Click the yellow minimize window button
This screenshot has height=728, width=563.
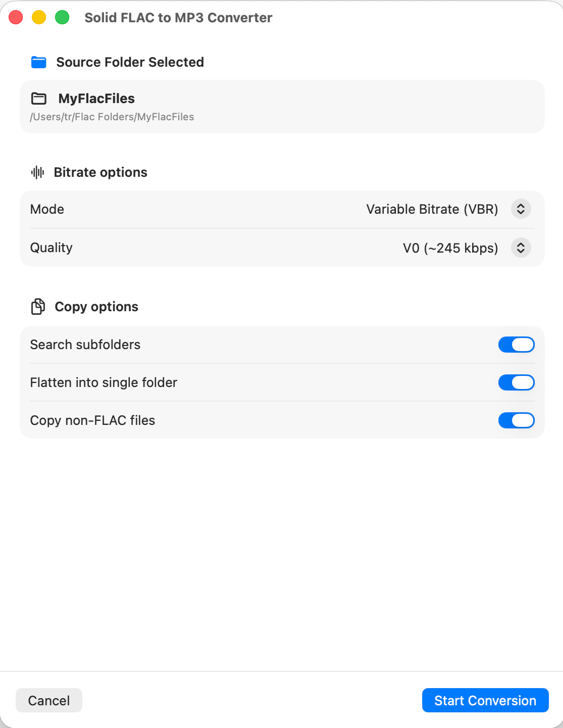[39, 17]
